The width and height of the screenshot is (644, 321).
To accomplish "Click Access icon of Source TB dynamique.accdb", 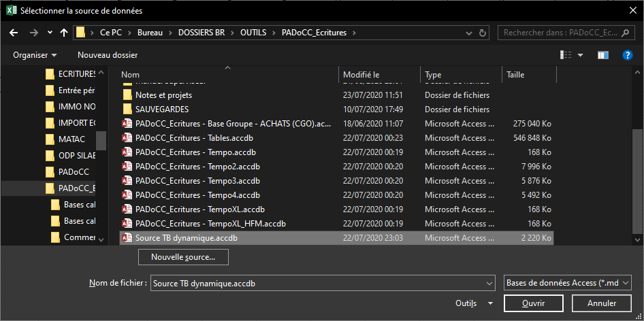I will pos(127,238).
